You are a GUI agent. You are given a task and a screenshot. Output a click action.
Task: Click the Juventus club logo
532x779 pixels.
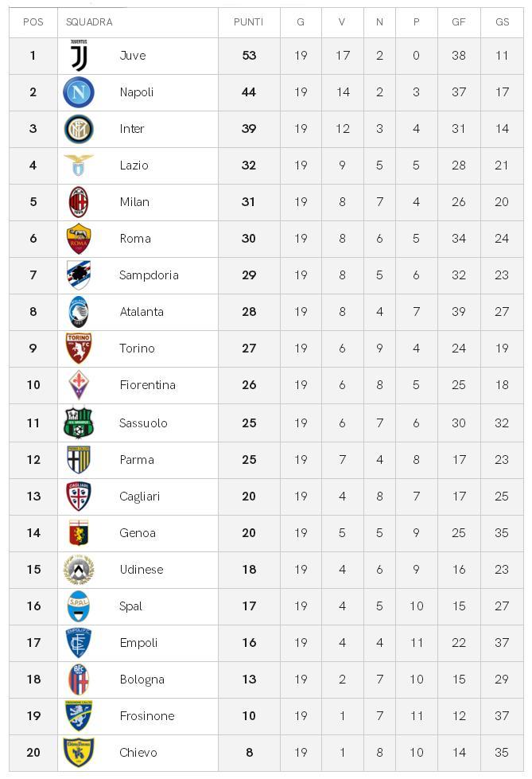(79, 56)
